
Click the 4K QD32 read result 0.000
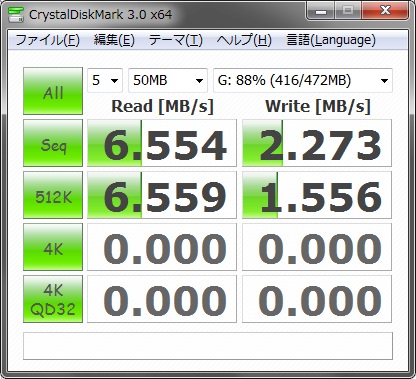pos(162,299)
